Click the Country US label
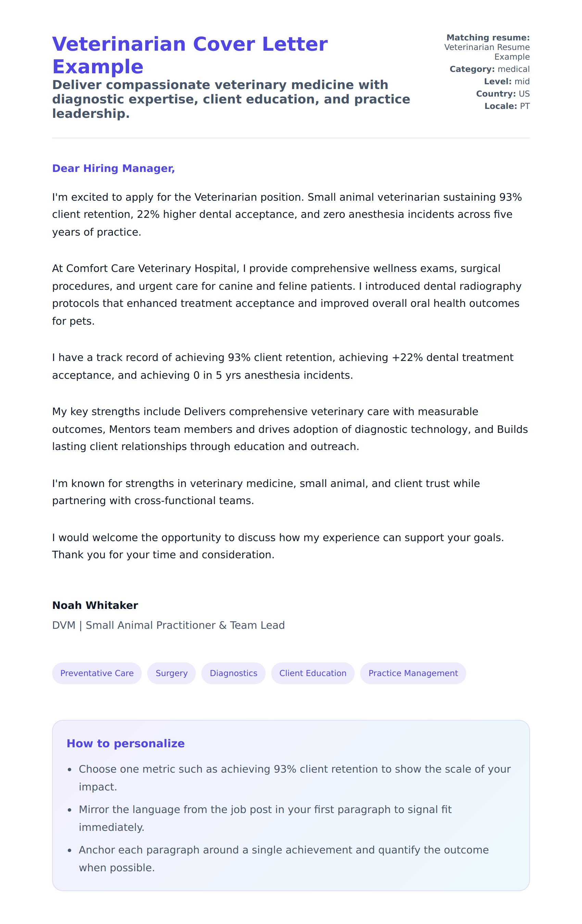 pos(503,93)
